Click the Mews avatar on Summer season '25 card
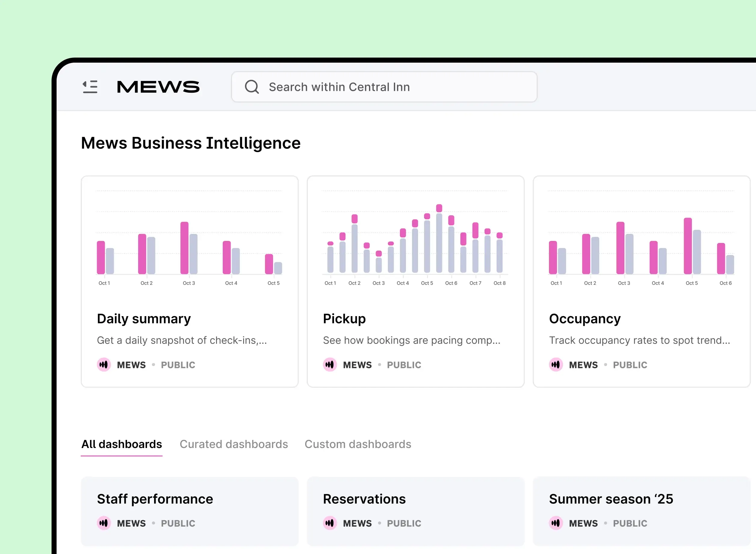The height and width of the screenshot is (554, 756). click(556, 523)
